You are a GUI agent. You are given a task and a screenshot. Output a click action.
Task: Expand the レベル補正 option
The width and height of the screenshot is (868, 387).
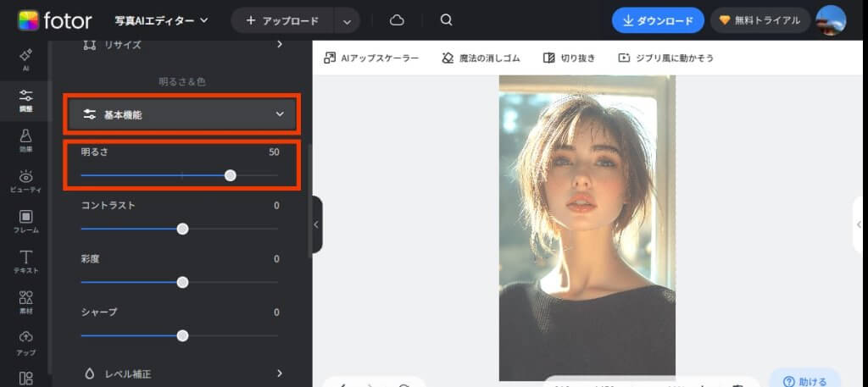click(182, 373)
